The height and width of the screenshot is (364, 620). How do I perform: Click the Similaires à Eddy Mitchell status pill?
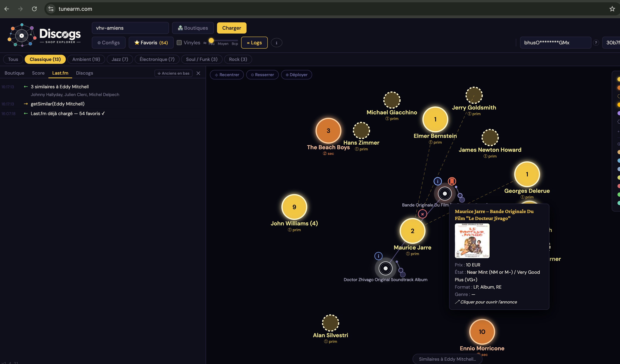click(x=447, y=359)
